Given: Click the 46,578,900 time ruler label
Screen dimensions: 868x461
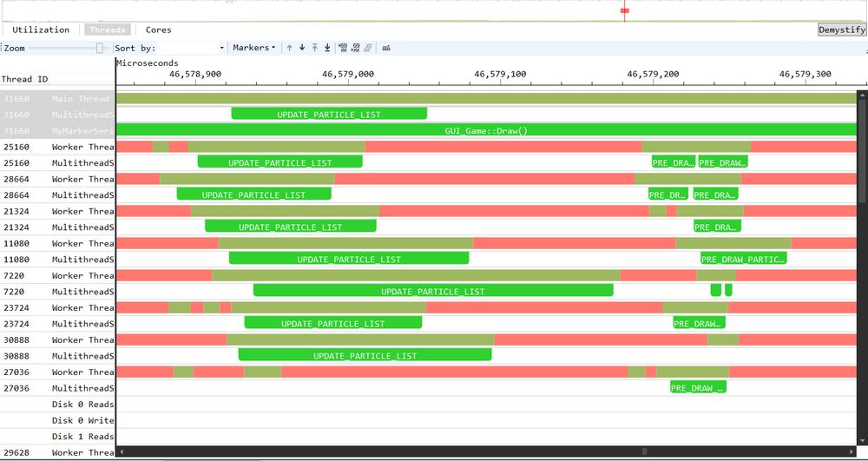Looking at the screenshot, I should 195,74.
